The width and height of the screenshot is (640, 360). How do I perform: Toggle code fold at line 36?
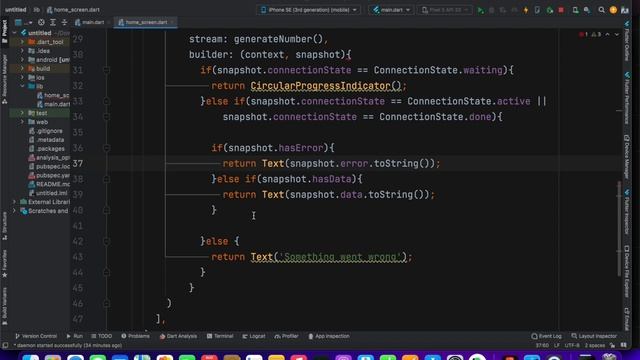pyautogui.click(x=107, y=148)
